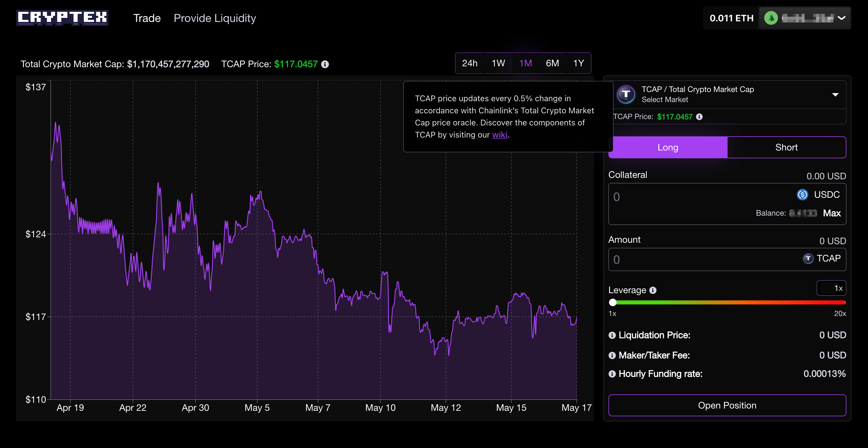Click the Leverage info icon
This screenshot has width=868, height=448.
click(x=653, y=290)
